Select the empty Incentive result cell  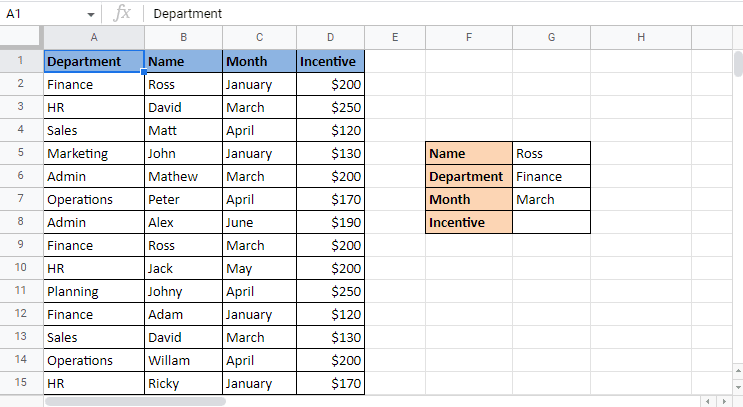(x=551, y=222)
